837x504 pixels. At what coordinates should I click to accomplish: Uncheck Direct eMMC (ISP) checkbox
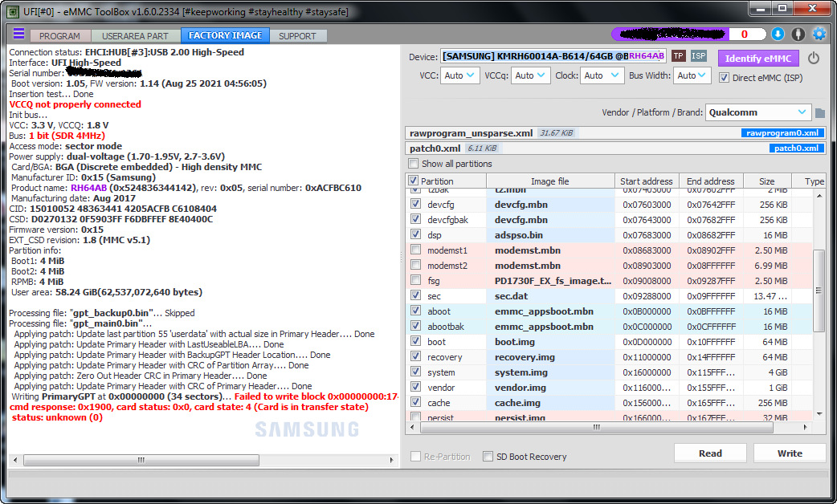(x=724, y=78)
